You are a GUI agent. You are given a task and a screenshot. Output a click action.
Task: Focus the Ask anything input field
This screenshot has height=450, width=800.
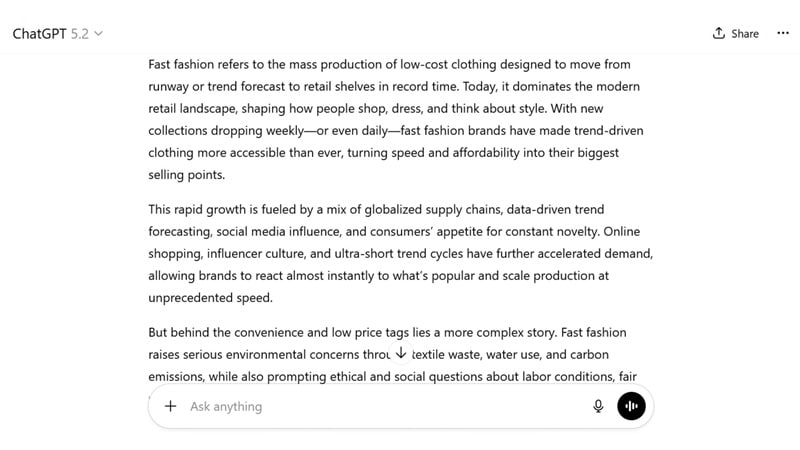click(380, 406)
